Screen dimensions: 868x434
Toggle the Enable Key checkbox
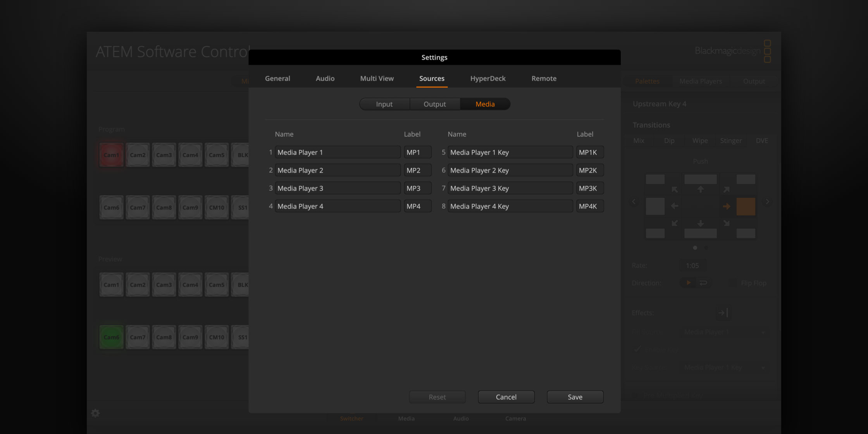pyautogui.click(x=637, y=349)
